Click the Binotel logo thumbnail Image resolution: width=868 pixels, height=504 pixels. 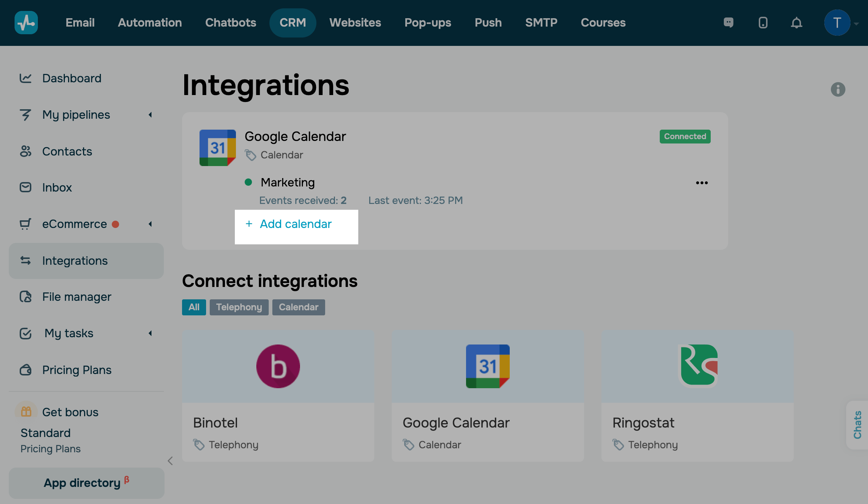(x=278, y=366)
